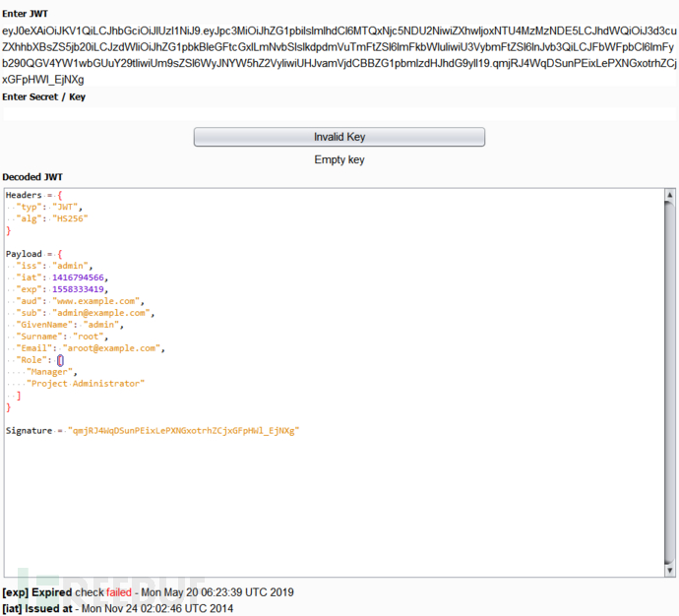679x616 pixels.
Task: Click the "Project Administrator" role entry
Action: pos(85,384)
